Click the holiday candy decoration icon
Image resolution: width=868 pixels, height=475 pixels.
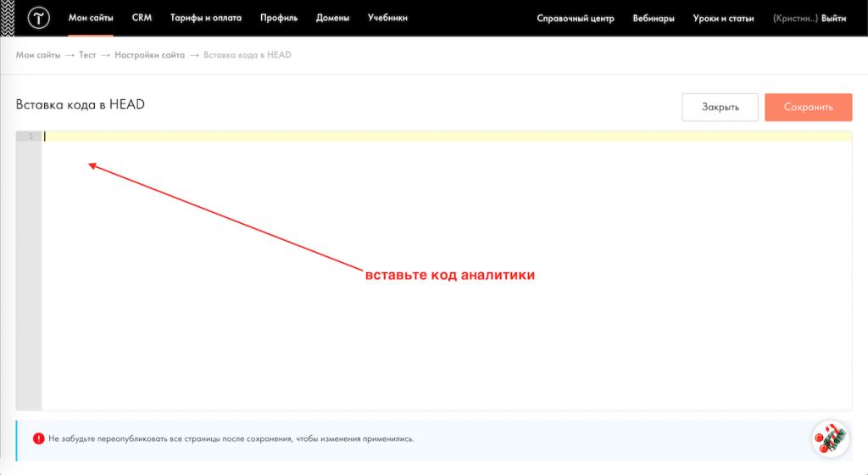(x=830, y=438)
